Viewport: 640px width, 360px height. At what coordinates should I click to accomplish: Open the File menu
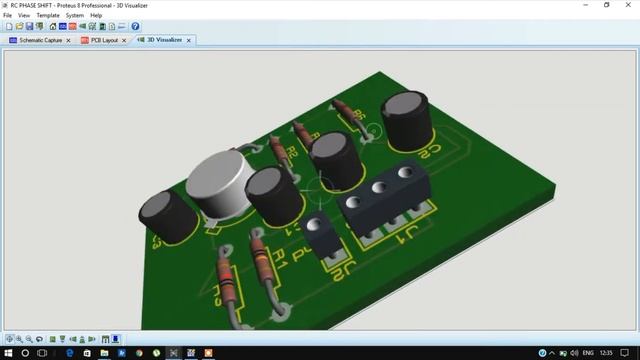point(7,16)
